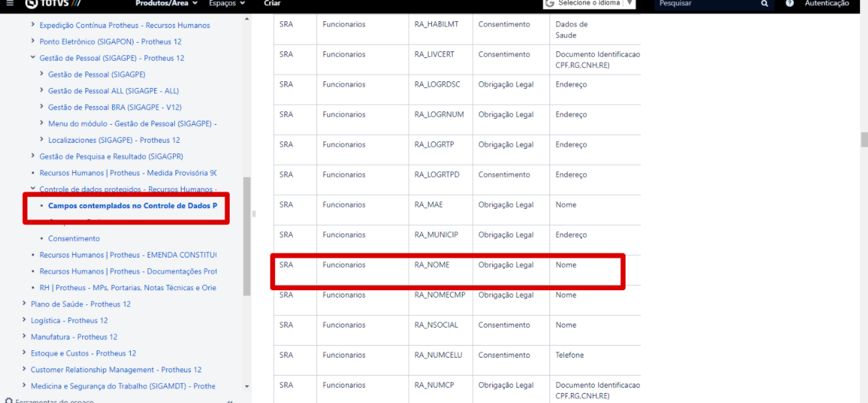Click the Criar menu item

272,3
